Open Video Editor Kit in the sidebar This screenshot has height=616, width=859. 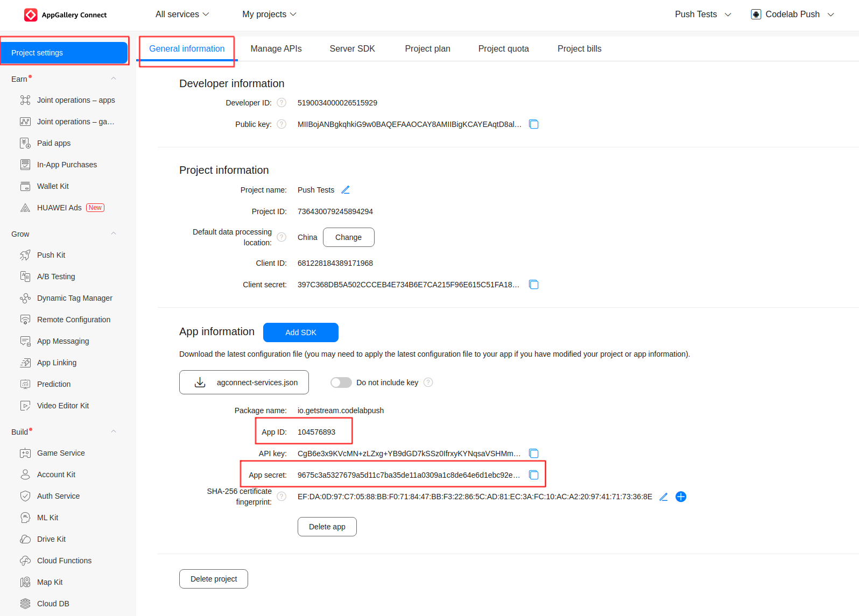[63, 406]
